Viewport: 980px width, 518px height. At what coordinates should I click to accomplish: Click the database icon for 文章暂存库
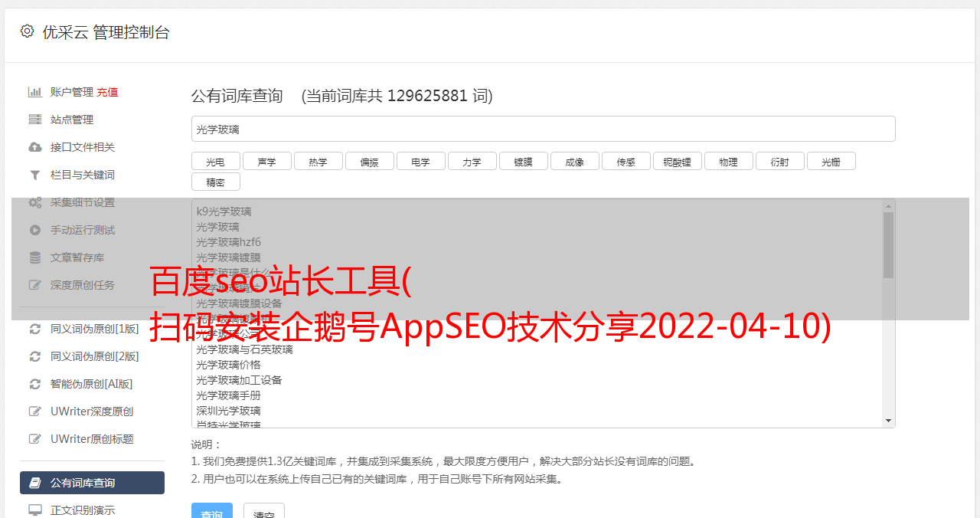point(35,257)
